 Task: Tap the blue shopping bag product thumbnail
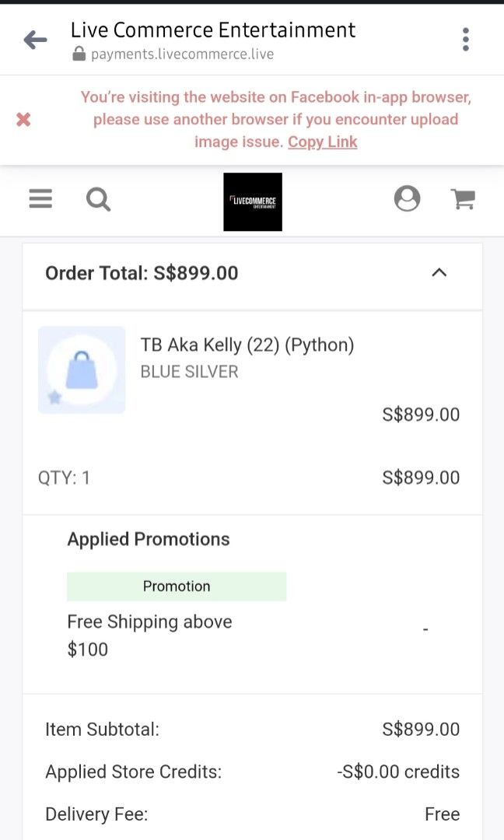81,370
